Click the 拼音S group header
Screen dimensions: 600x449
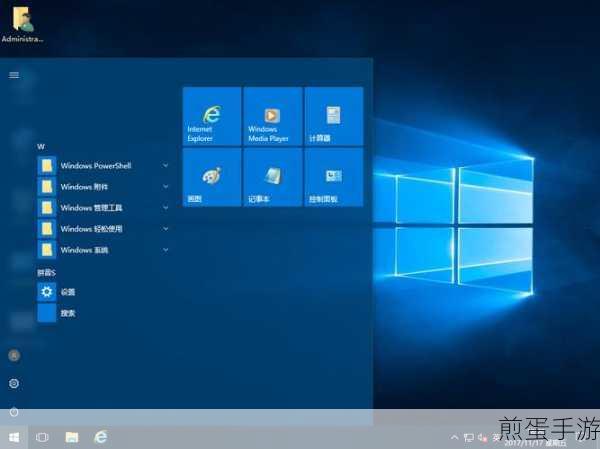coord(46,273)
